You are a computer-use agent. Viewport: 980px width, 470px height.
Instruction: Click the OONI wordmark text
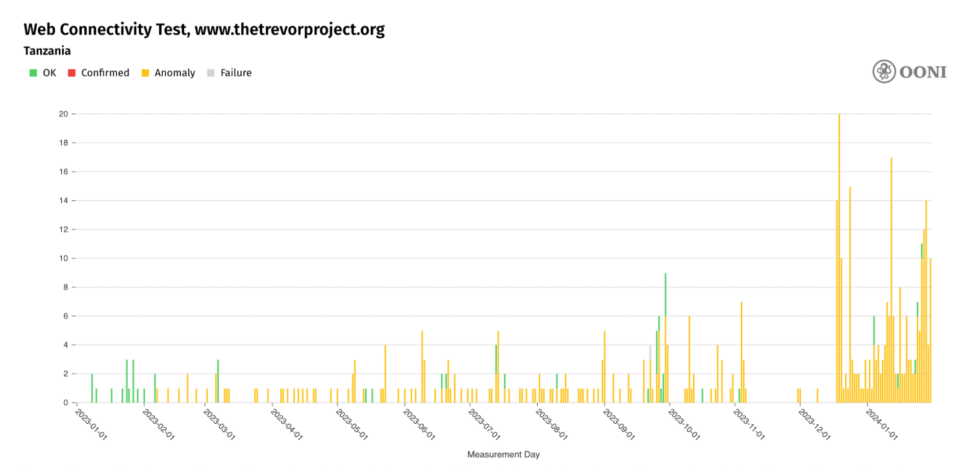coord(923,72)
